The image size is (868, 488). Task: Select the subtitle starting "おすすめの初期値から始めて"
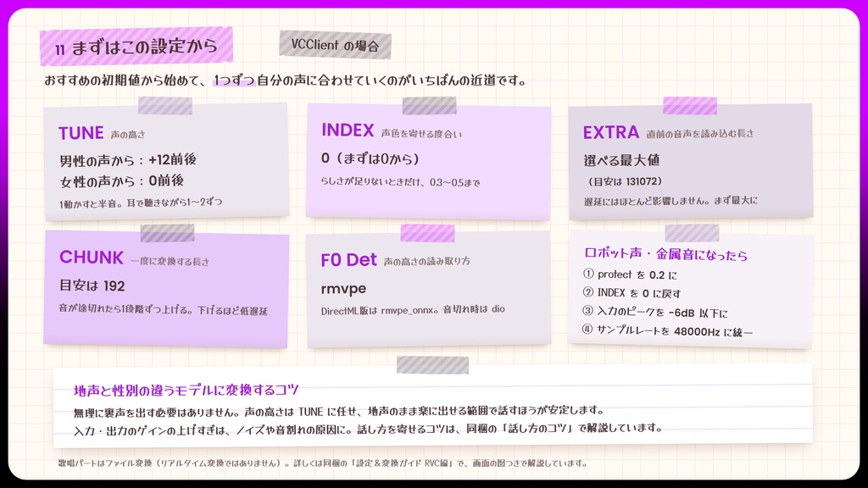click(285, 80)
